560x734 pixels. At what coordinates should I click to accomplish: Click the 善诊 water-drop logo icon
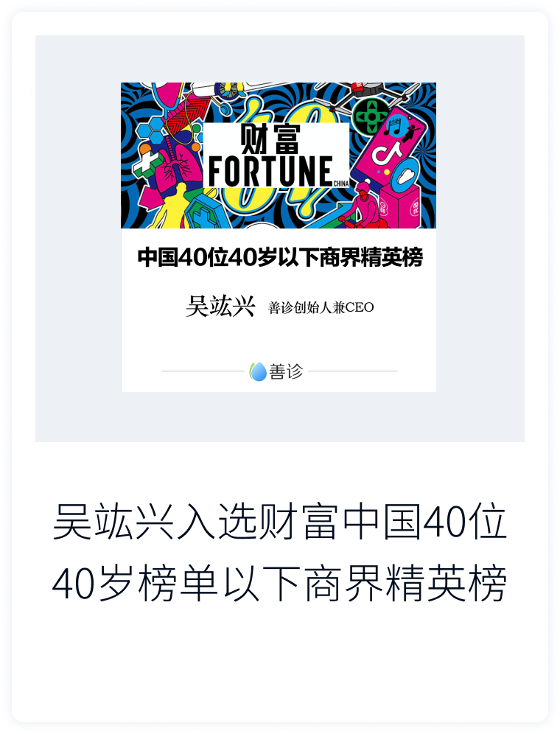[257, 371]
